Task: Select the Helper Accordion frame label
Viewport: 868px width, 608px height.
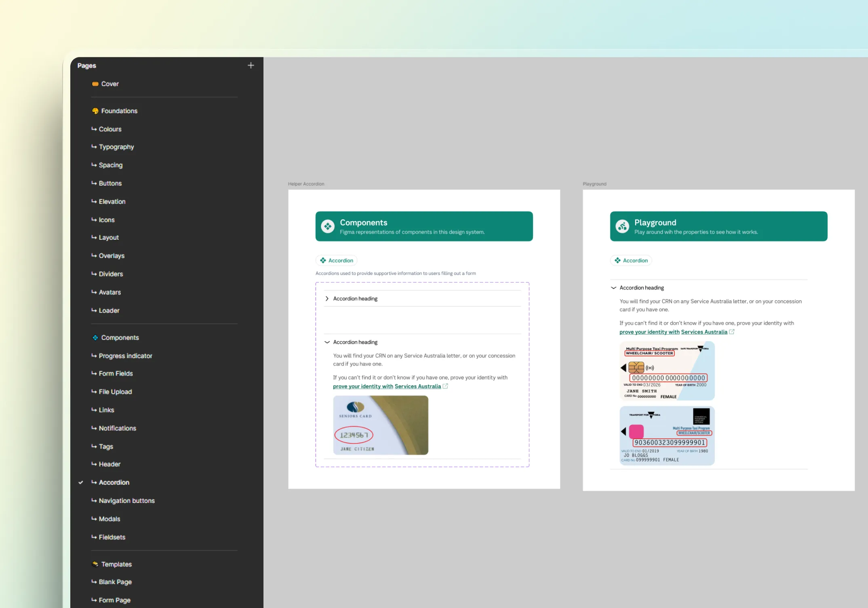Action: click(306, 184)
